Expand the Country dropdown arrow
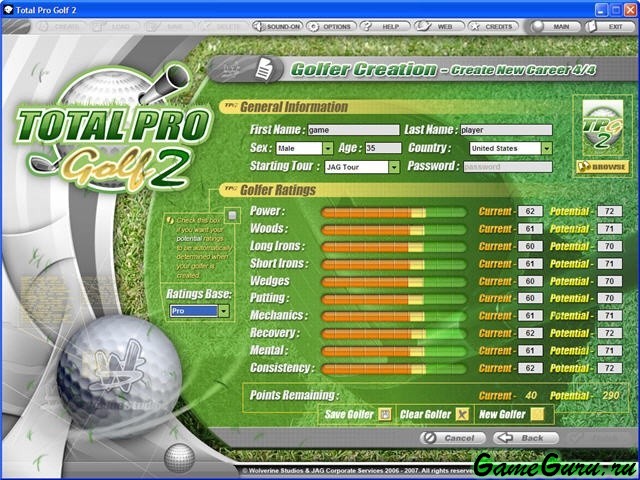 click(547, 148)
